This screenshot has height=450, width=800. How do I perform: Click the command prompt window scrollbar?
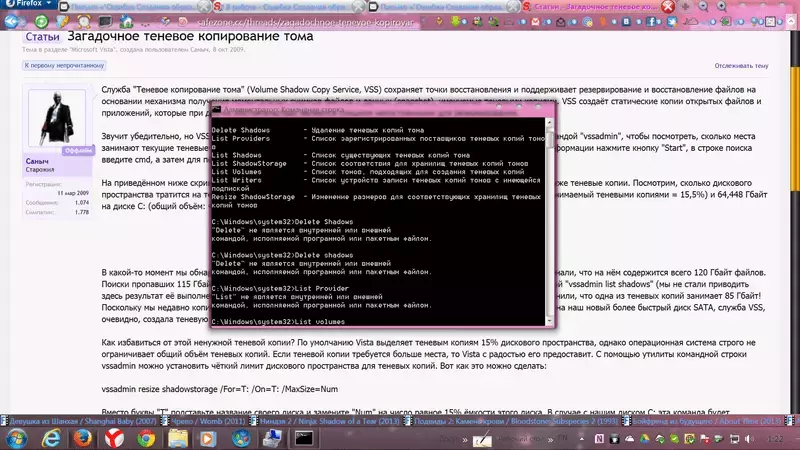click(x=549, y=221)
